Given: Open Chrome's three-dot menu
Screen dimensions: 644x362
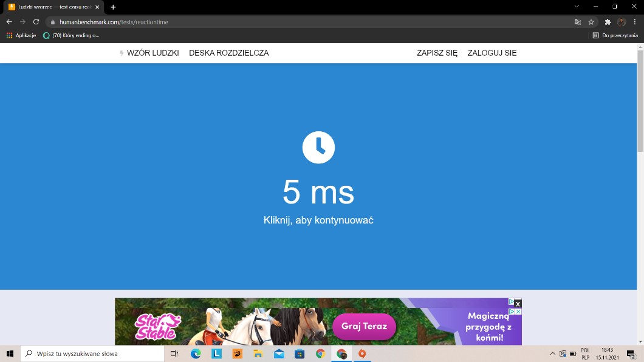Looking at the screenshot, I should click(635, 22).
